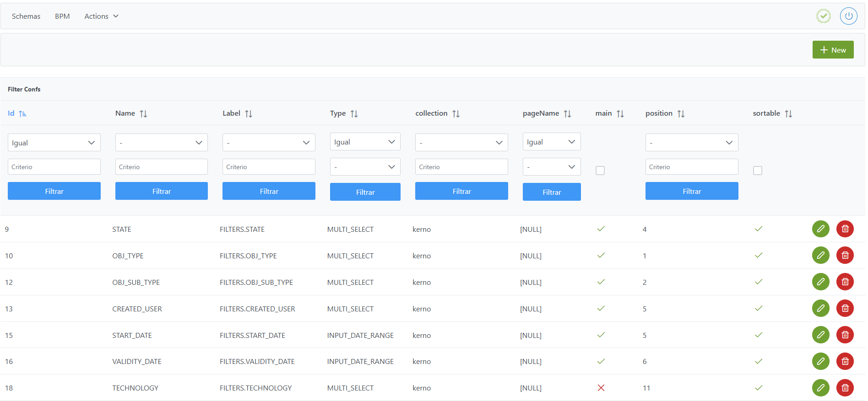The width and height of the screenshot is (868, 401).
Task: Delete the OBJ_TYPE filter row
Action: tap(845, 255)
